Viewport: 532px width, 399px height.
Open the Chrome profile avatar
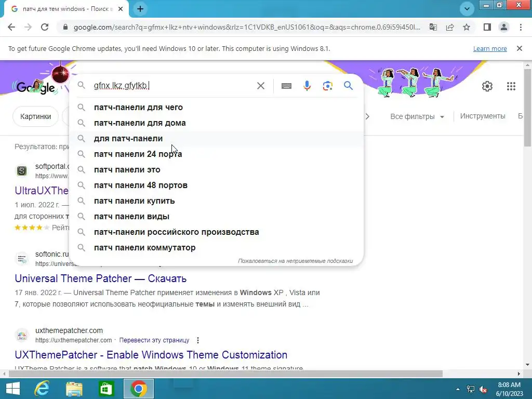coord(504,27)
